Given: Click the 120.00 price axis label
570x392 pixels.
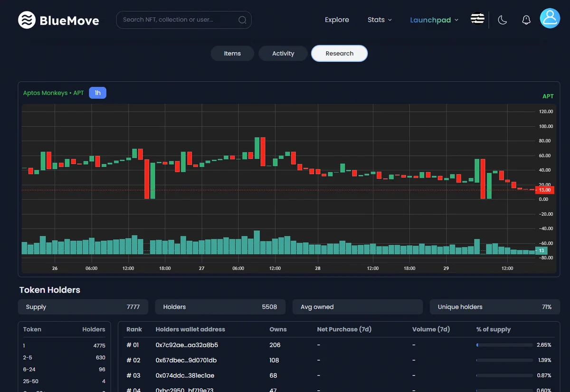Looking at the screenshot, I should (x=546, y=112).
